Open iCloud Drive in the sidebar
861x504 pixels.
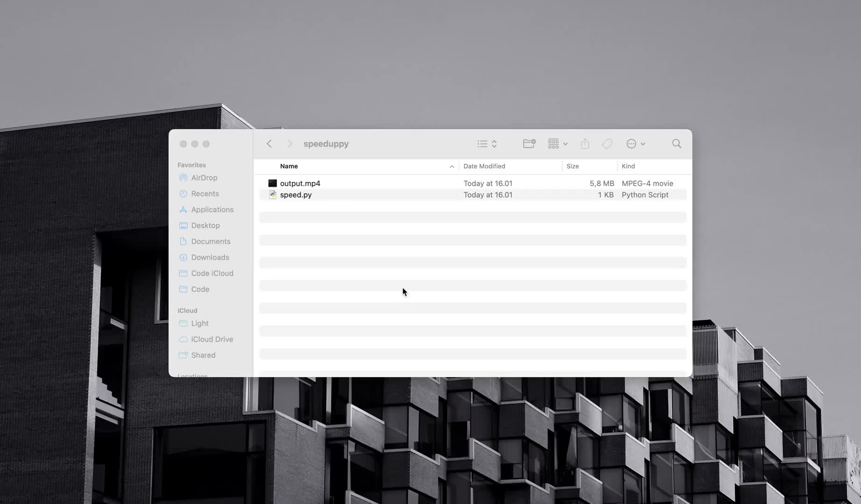coord(212,339)
